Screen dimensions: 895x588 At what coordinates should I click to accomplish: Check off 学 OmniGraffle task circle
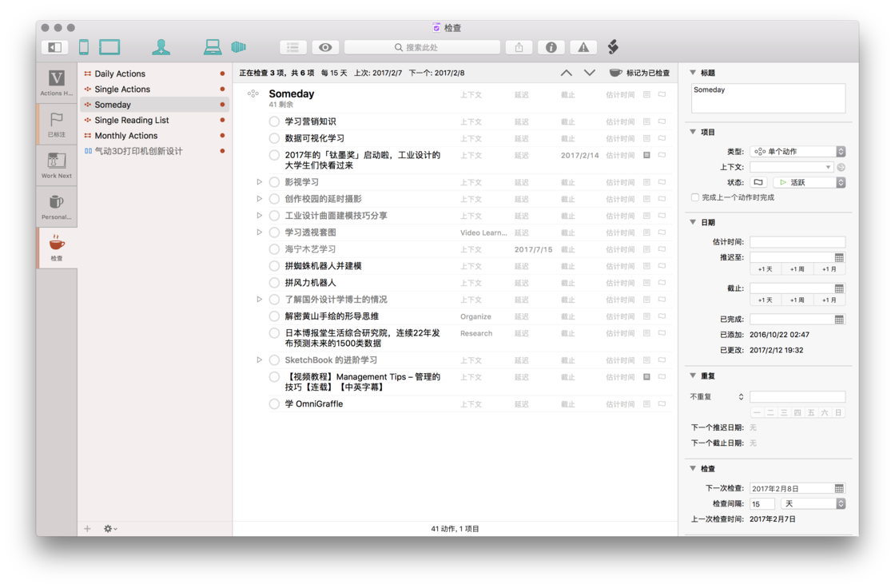[x=274, y=403]
